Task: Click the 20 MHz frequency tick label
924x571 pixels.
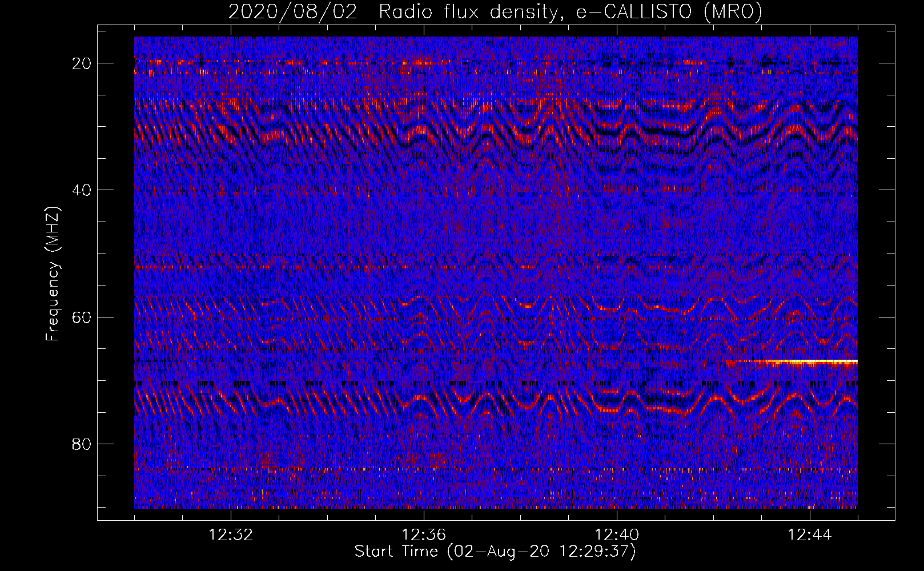Action: click(x=82, y=63)
